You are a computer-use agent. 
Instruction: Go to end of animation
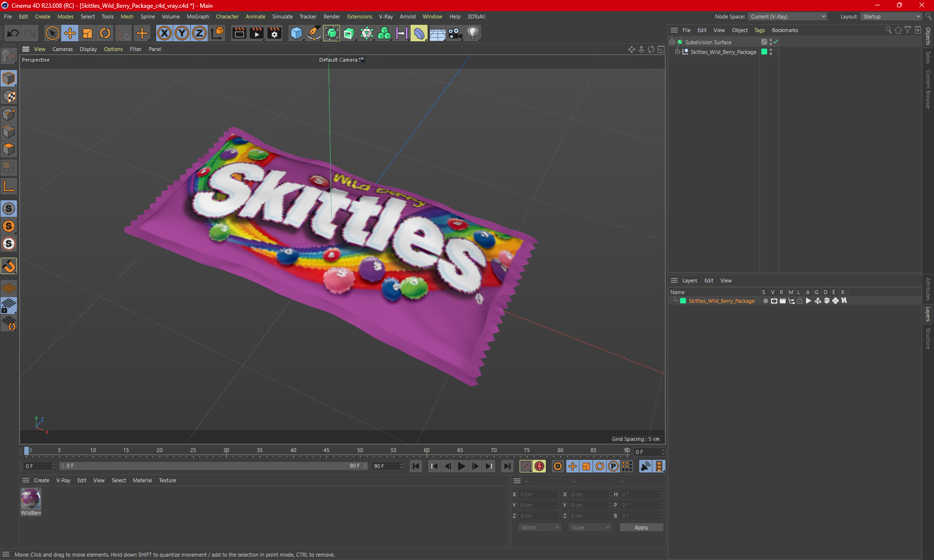coord(507,466)
